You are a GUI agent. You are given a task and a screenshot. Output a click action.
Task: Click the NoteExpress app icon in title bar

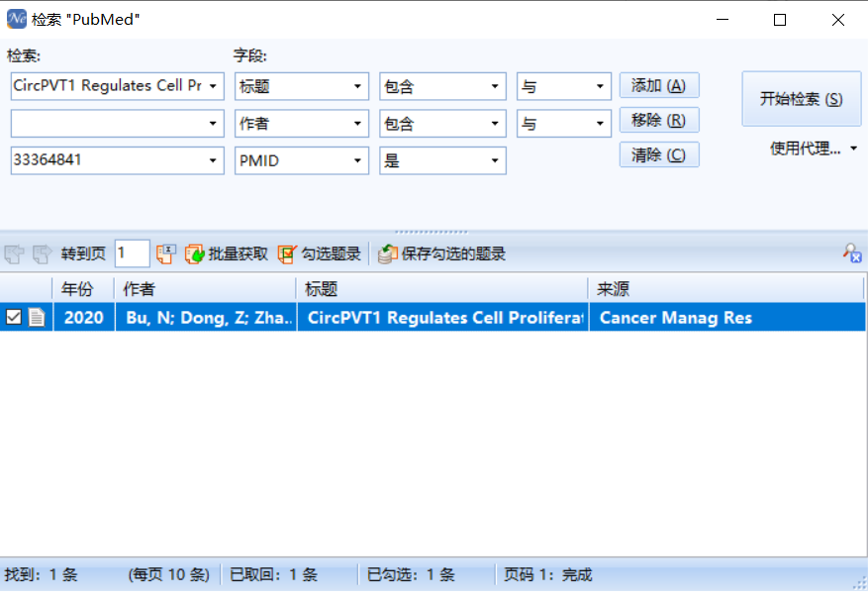(x=16, y=19)
